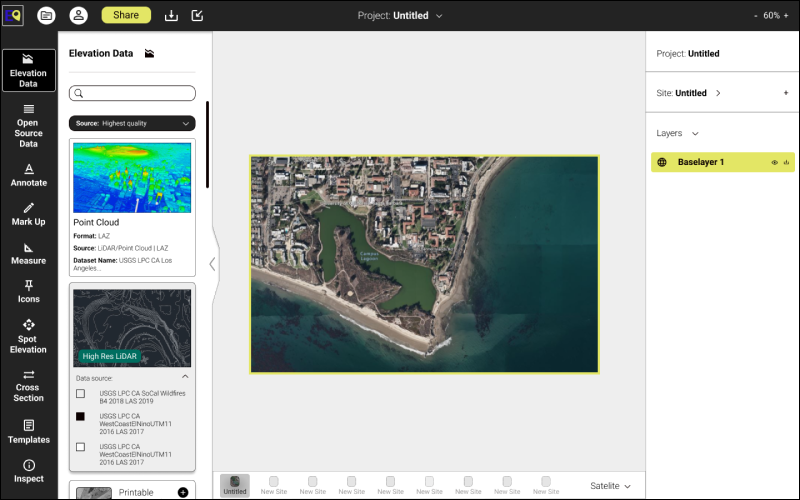The width and height of the screenshot is (800, 500).
Task: Click the elevation data search field
Action: [x=132, y=93]
